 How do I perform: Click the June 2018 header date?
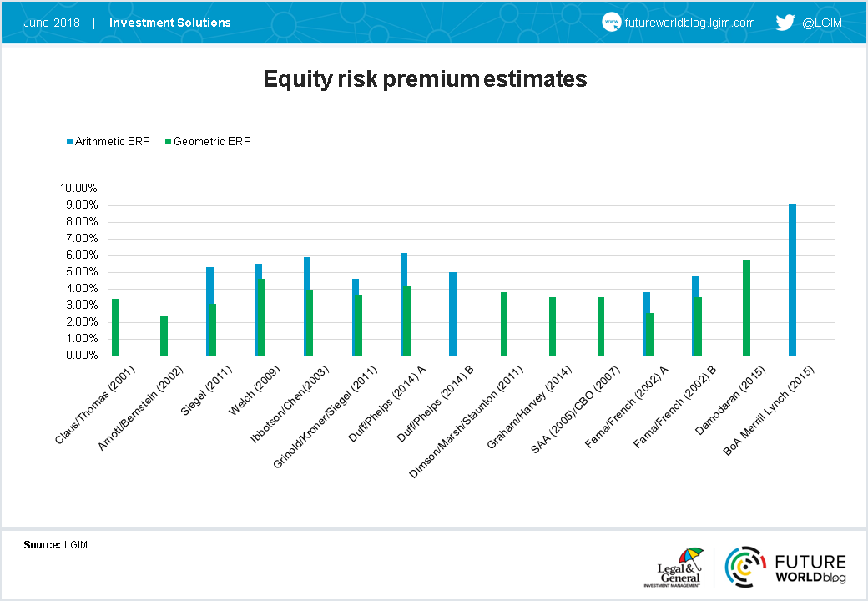pyautogui.click(x=52, y=23)
